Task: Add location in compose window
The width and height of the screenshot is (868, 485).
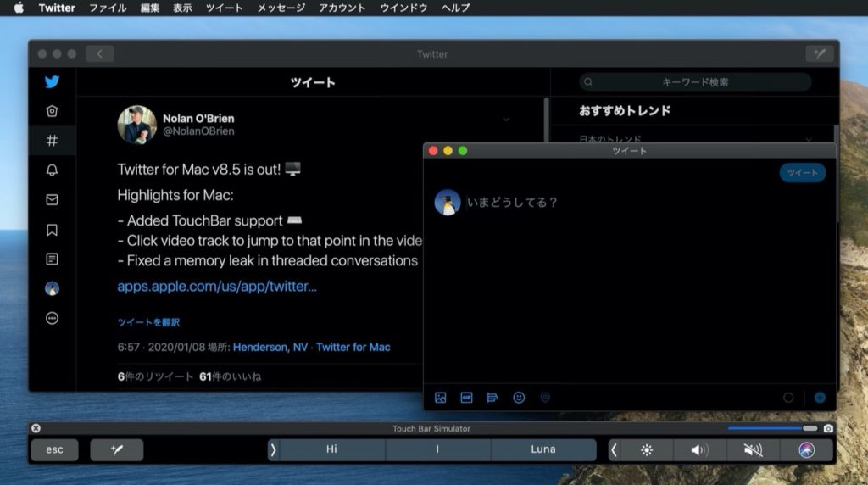Action: tap(545, 398)
